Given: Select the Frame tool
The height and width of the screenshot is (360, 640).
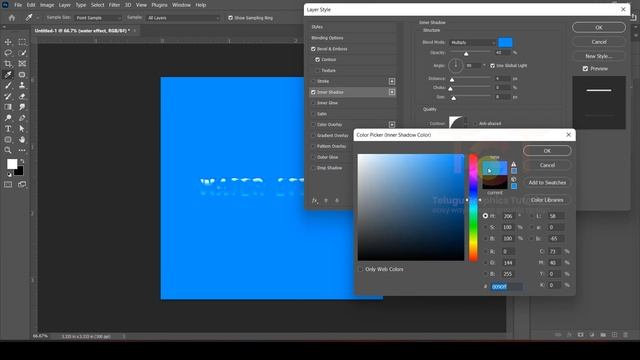Looking at the screenshot, I should (x=22, y=64).
